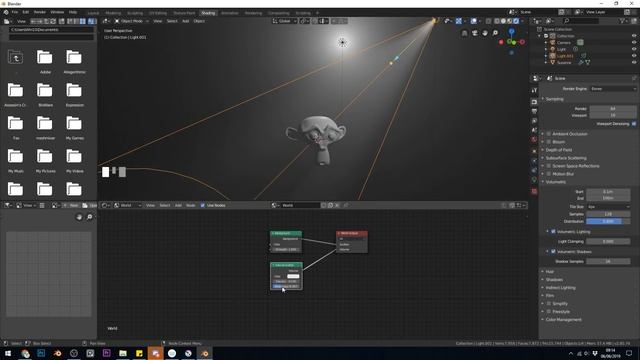This screenshot has height=360, width=640.
Task: Open the Edit menu
Action: tap(26, 12)
